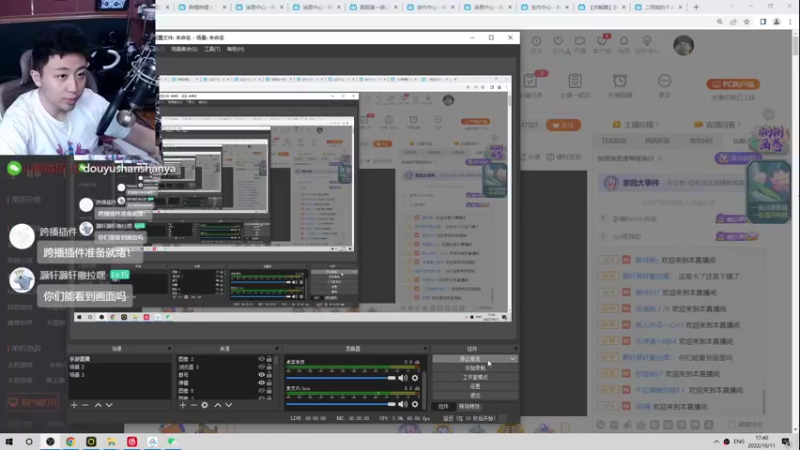Image resolution: width=800 pixels, height=450 pixels.
Task: Toggle visibility eye for source 浏览器 3
Action: click(x=261, y=367)
